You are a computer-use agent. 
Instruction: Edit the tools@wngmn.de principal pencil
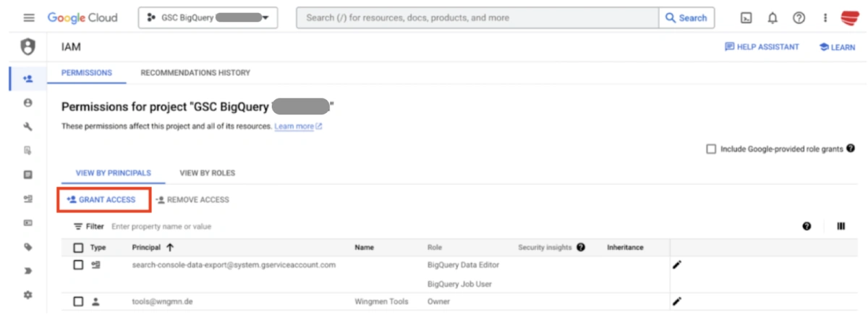tap(677, 301)
